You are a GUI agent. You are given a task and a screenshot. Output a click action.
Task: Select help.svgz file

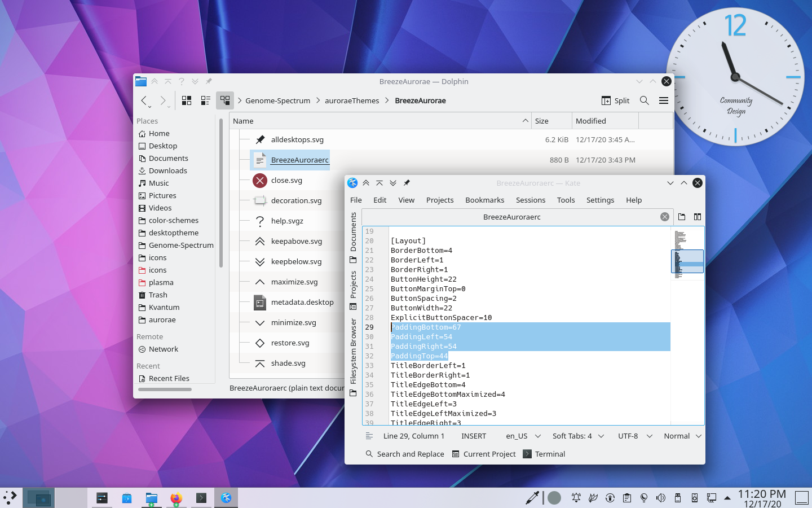pyautogui.click(x=287, y=221)
